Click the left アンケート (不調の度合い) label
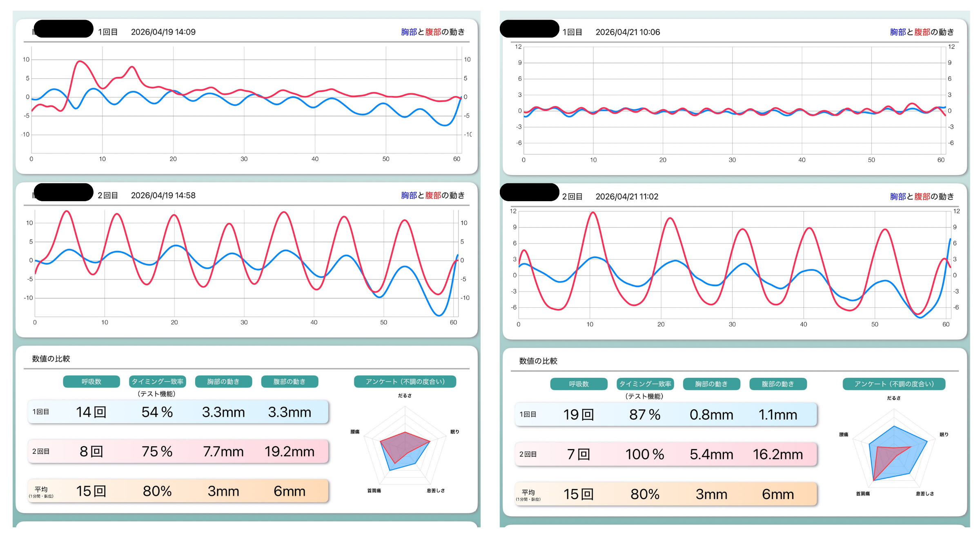The width and height of the screenshot is (980, 551). [x=405, y=382]
